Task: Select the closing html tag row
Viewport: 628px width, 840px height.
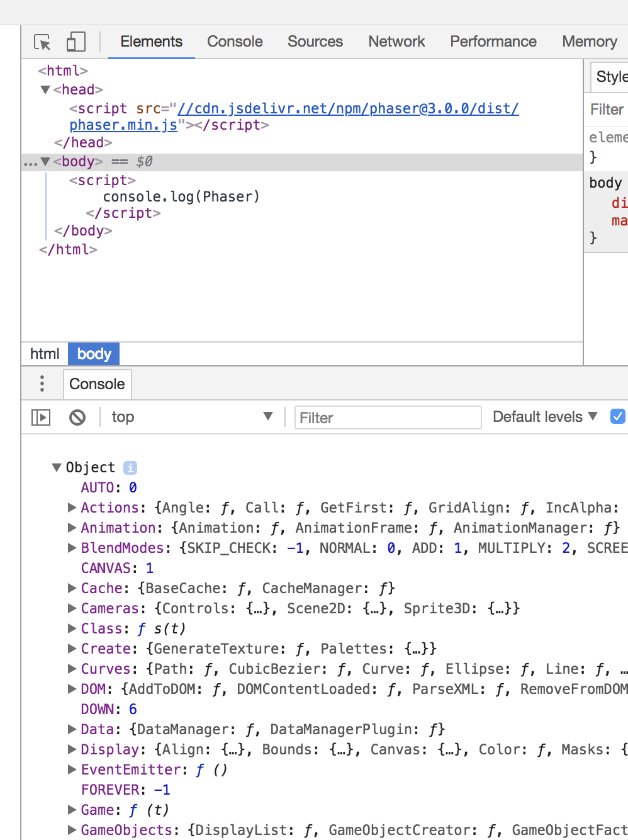Action: 68,250
